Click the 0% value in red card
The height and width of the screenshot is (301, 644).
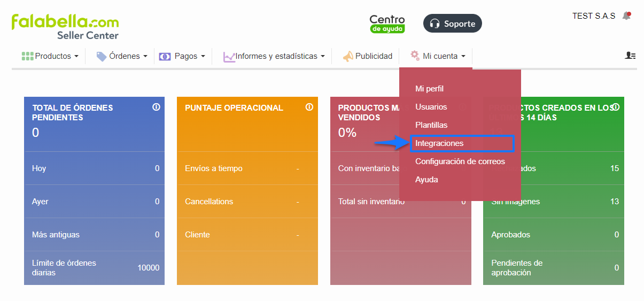coord(347,133)
